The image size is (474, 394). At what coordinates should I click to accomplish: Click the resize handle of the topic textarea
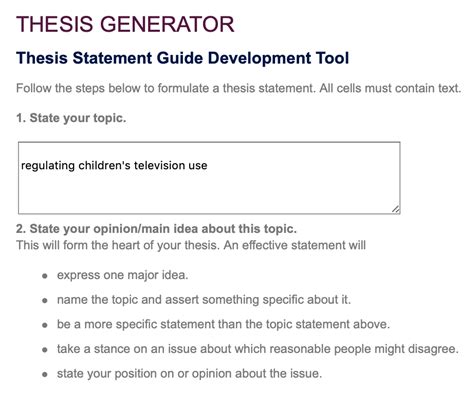tap(395, 209)
